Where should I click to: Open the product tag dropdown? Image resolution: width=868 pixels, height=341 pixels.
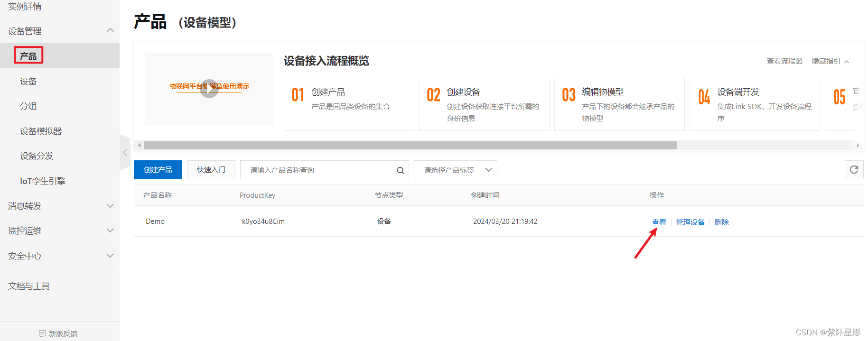[x=455, y=170]
